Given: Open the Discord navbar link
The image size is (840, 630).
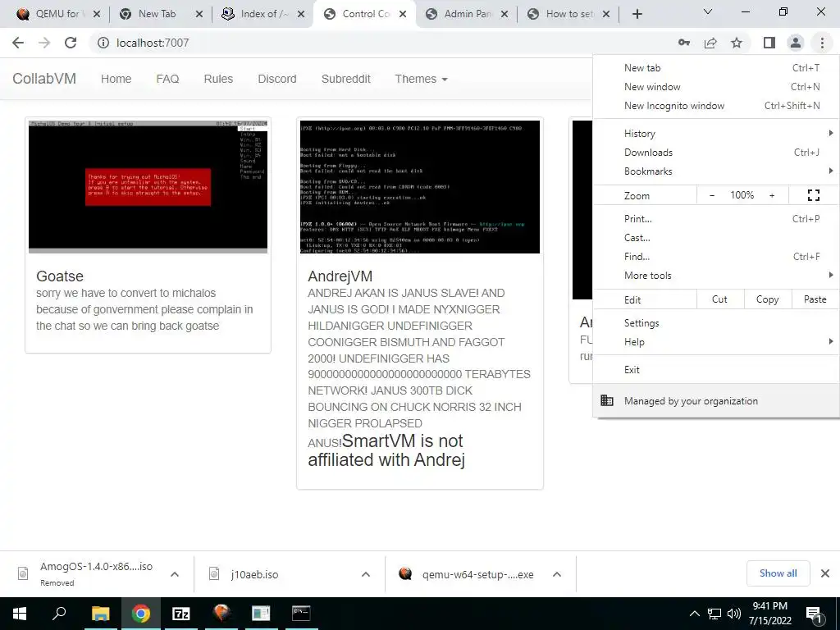Looking at the screenshot, I should [x=277, y=79].
